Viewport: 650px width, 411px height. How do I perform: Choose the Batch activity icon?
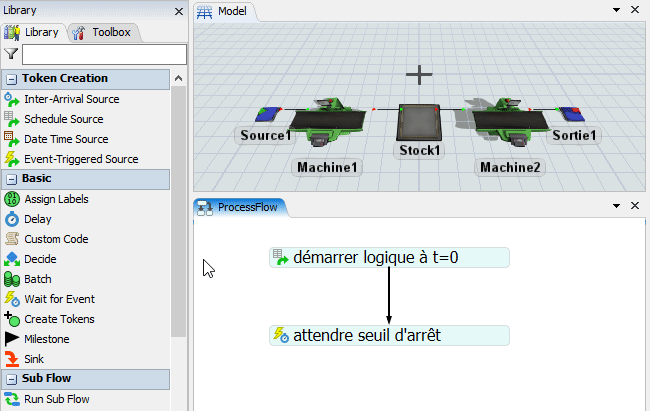12,279
